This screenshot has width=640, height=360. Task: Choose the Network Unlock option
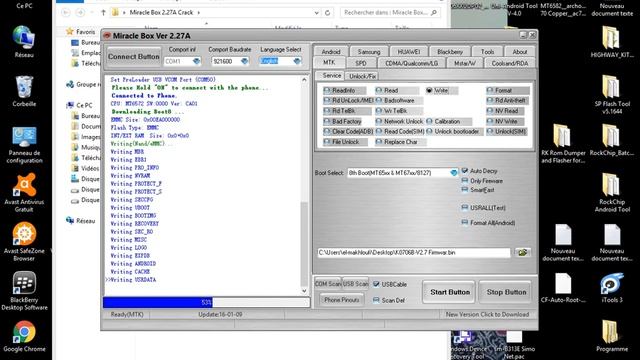click(399, 121)
